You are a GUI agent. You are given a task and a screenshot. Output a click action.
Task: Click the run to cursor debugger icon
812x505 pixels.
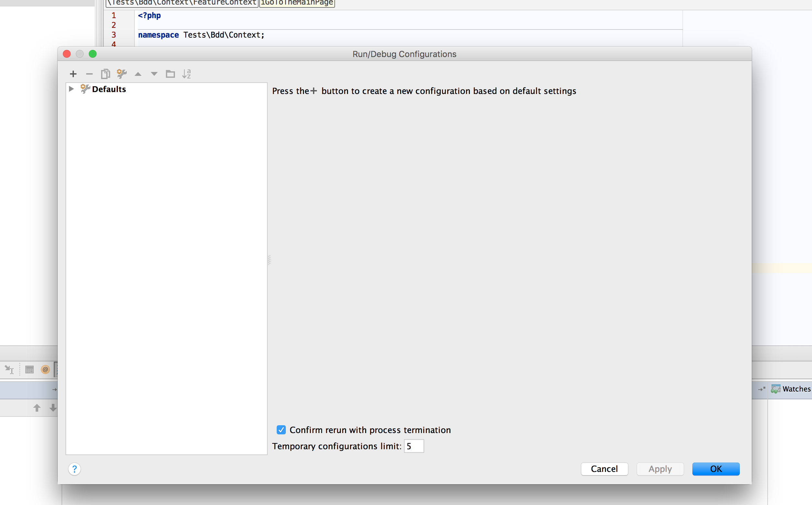point(9,370)
